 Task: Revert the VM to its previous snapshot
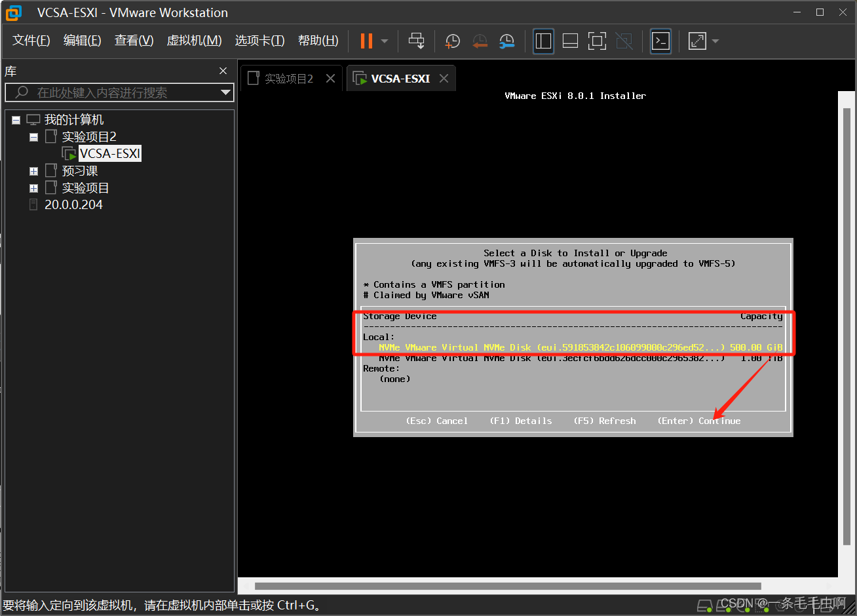click(x=480, y=41)
